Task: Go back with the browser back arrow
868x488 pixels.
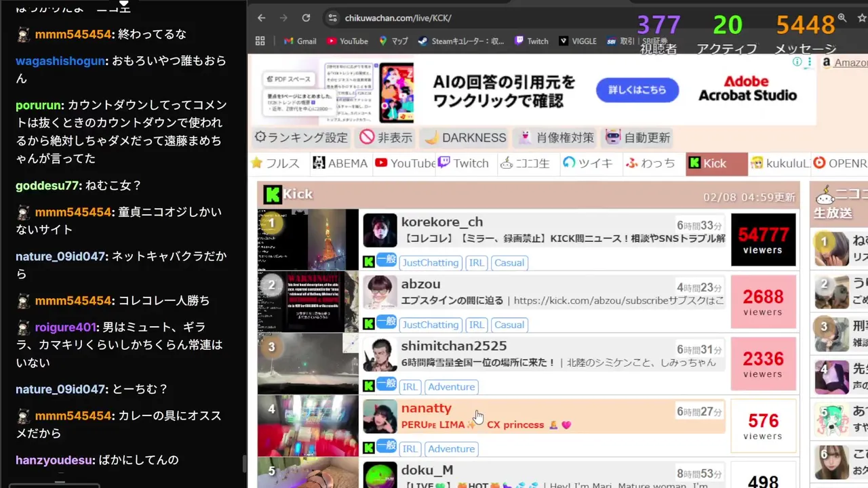Action: pos(262,18)
